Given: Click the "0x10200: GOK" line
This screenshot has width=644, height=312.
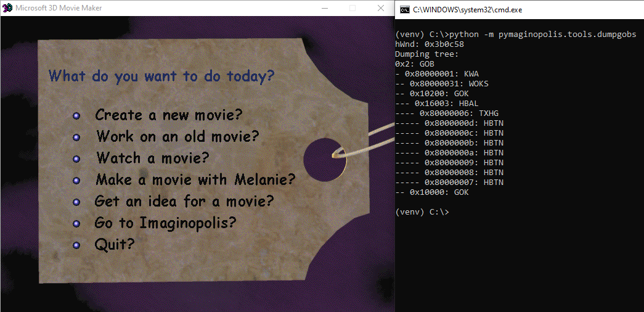Looking at the screenshot, I should click(431, 94).
